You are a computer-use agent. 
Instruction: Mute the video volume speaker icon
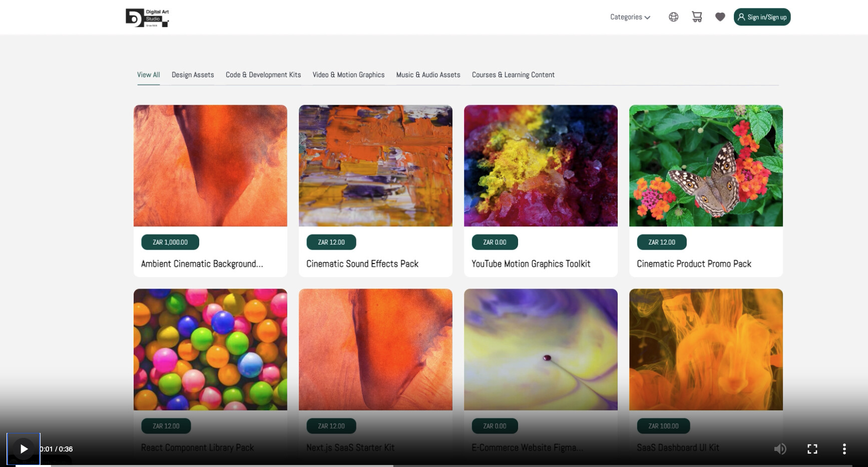[780, 449]
